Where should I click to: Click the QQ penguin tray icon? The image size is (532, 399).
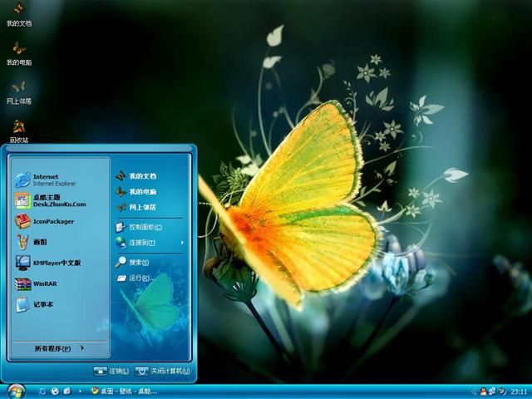tap(483, 392)
